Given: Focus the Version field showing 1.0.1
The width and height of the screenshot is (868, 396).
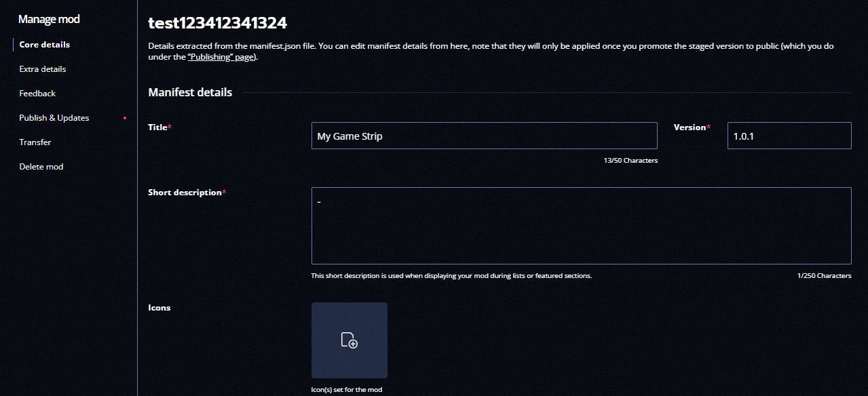Looking at the screenshot, I should click(x=789, y=136).
